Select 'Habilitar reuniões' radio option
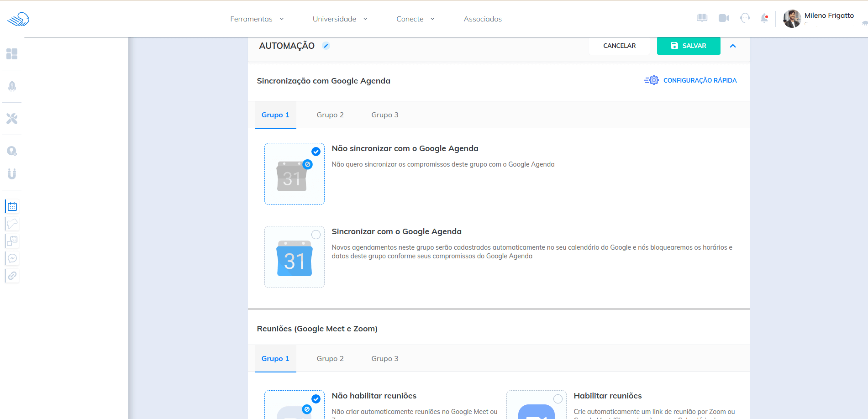This screenshot has width=868, height=419. tap(558, 399)
